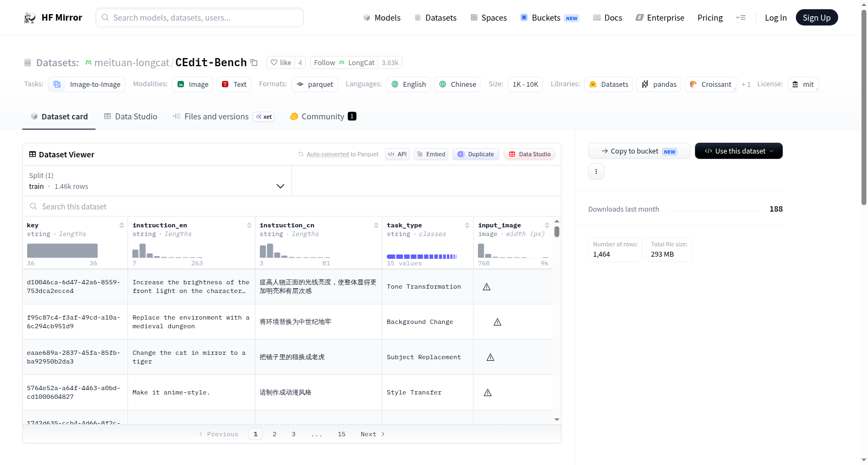This screenshot has width=868, height=465.
Task: Open the Use this dataset dropdown
Action: click(x=738, y=151)
